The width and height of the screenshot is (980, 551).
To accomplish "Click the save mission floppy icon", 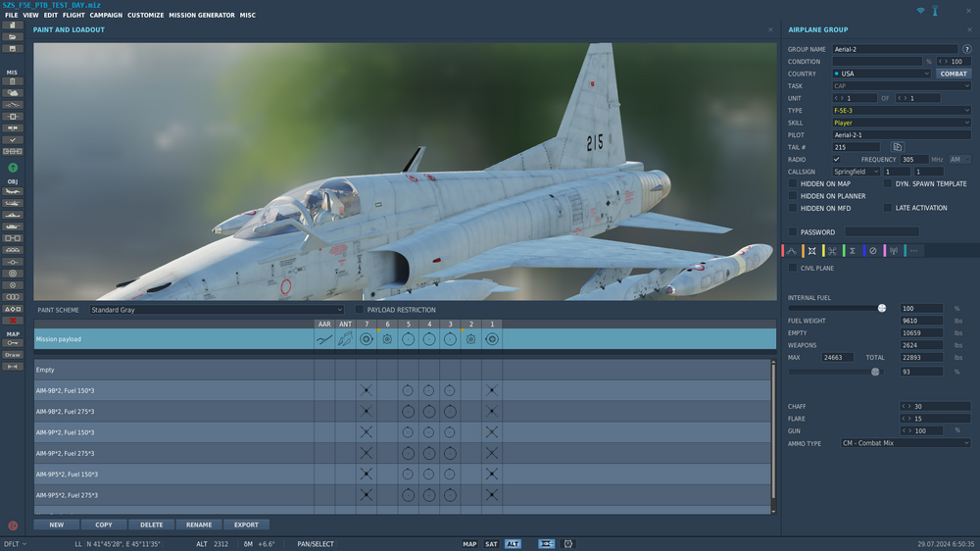I will pos(13,49).
